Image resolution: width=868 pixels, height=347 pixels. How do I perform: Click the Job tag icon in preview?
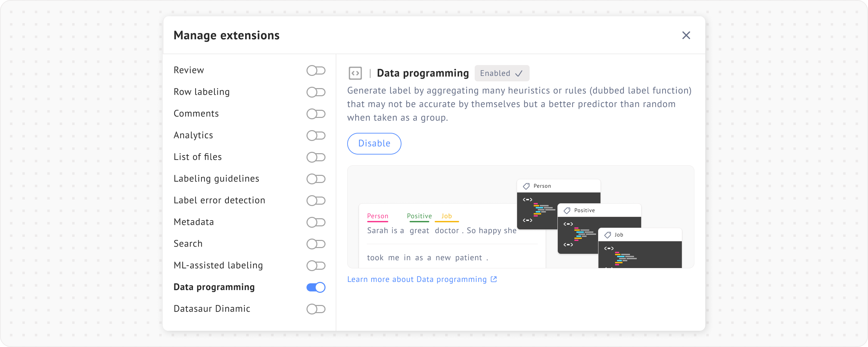pyautogui.click(x=608, y=235)
